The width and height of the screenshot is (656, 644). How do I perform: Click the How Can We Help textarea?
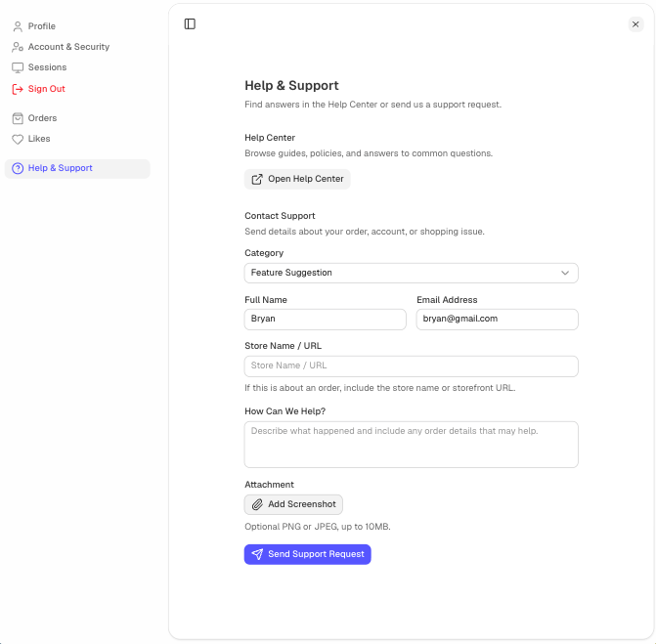(411, 444)
